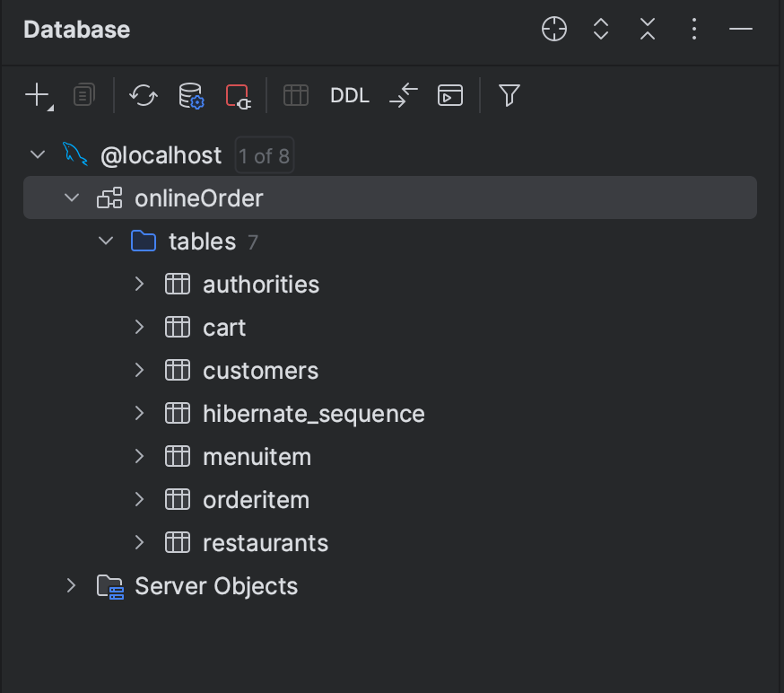Select the hibernate_sequence table
The width and height of the screenshot is (784, 693).
coord(313,414)
